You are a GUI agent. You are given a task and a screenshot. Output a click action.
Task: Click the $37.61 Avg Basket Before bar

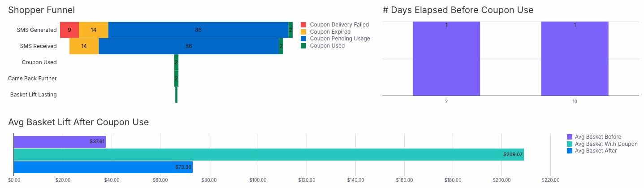point(60,142)
